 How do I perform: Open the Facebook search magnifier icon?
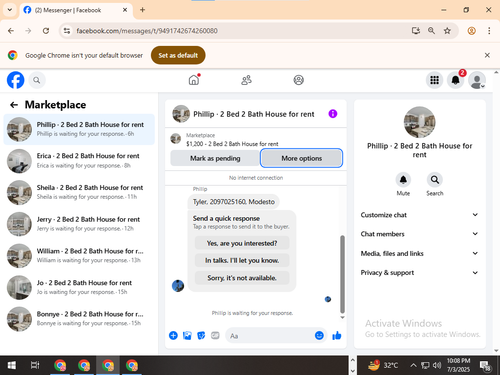[37, 80]
